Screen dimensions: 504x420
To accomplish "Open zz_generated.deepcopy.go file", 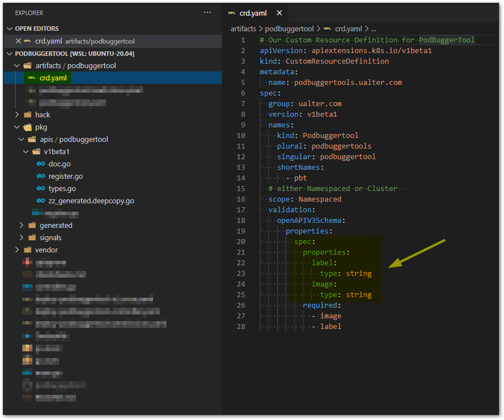I will (x=91, y=201).
